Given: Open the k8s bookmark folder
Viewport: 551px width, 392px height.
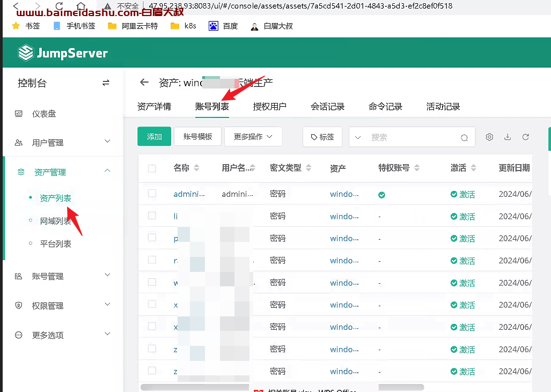Looking at the screenshot, I should pyautogui.click(x=183, y=26).
